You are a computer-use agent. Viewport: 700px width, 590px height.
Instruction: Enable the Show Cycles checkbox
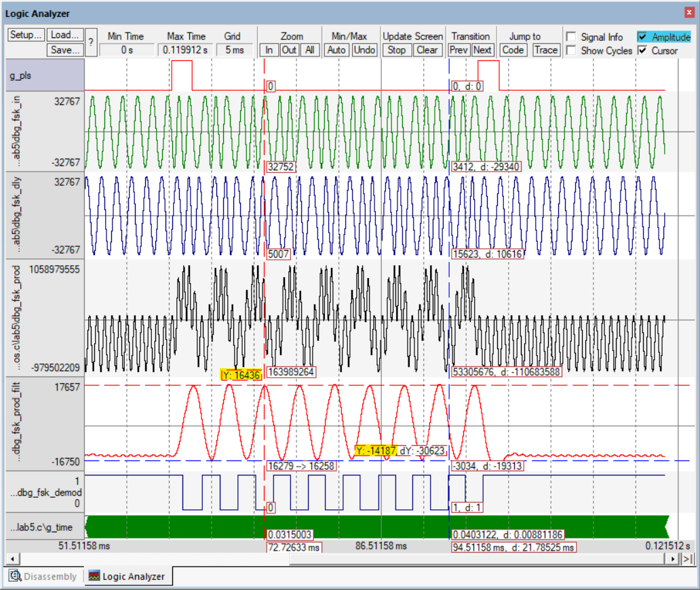point(572,50)
